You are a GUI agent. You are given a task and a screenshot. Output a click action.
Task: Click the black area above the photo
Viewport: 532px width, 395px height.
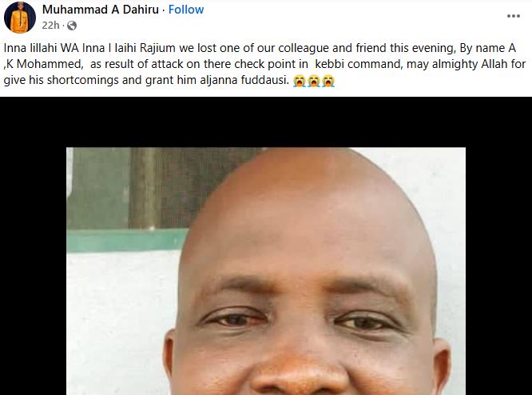(x=266, y=122)
